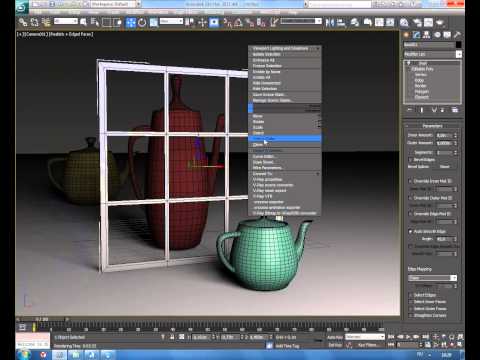The height and width of the screenshot is (360, 480).
Task: Choose Dope Sheet in context menu
Action: 285,162
